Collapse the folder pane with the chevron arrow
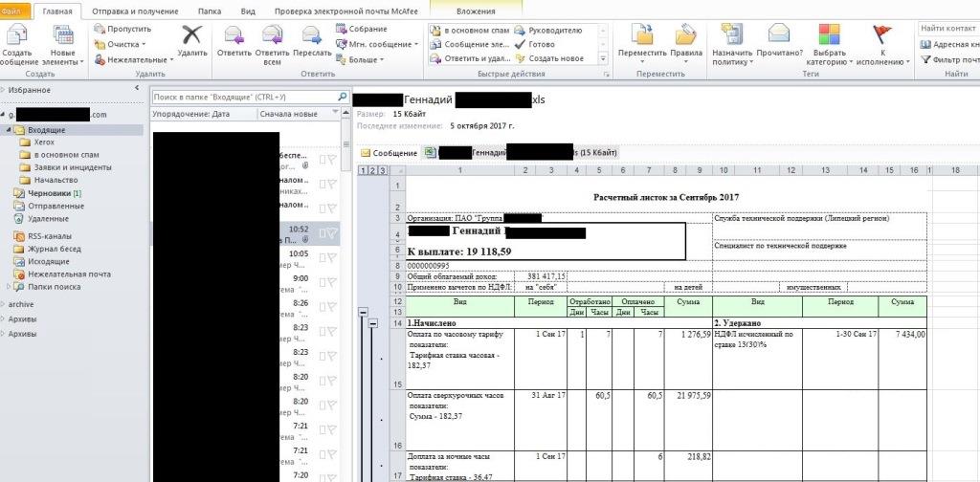Viewport: 980px width, 482px height. click(x=137, y=88)
